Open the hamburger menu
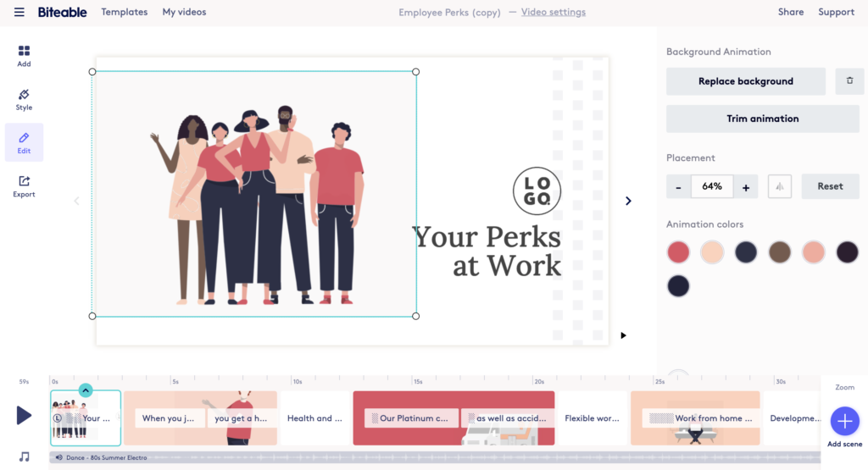 (x=19, y=12)
